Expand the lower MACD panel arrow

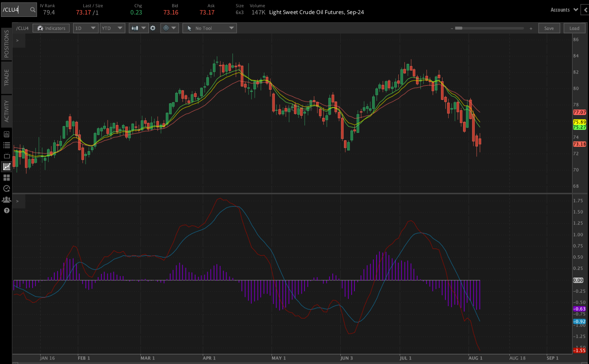(x=17, y=201)
